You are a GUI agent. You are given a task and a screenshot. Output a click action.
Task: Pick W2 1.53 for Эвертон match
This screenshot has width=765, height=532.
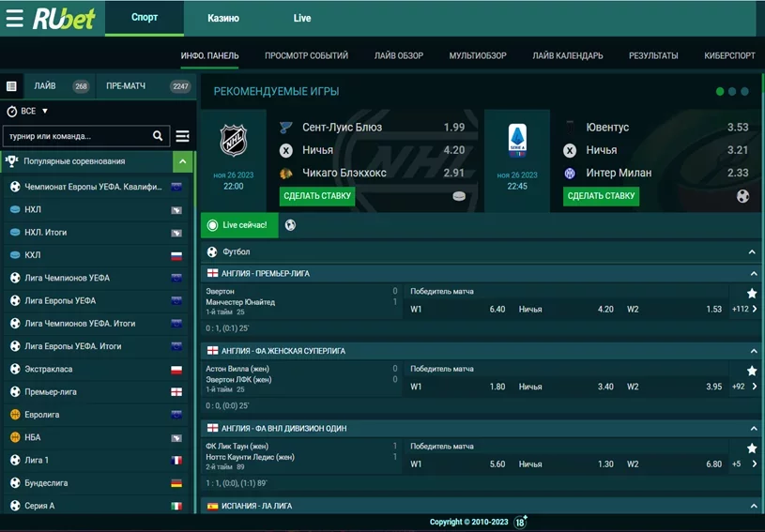click(x=674, y=309)
